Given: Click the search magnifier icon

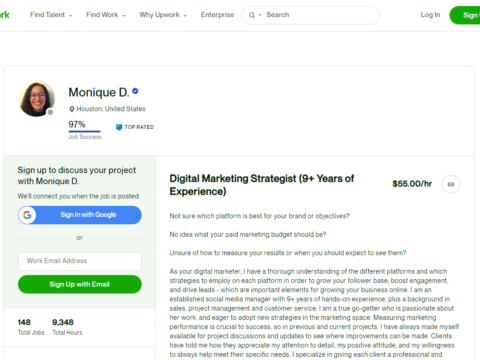Looking at the screenshot, I should pyautogui.click(x=252, y=15).
